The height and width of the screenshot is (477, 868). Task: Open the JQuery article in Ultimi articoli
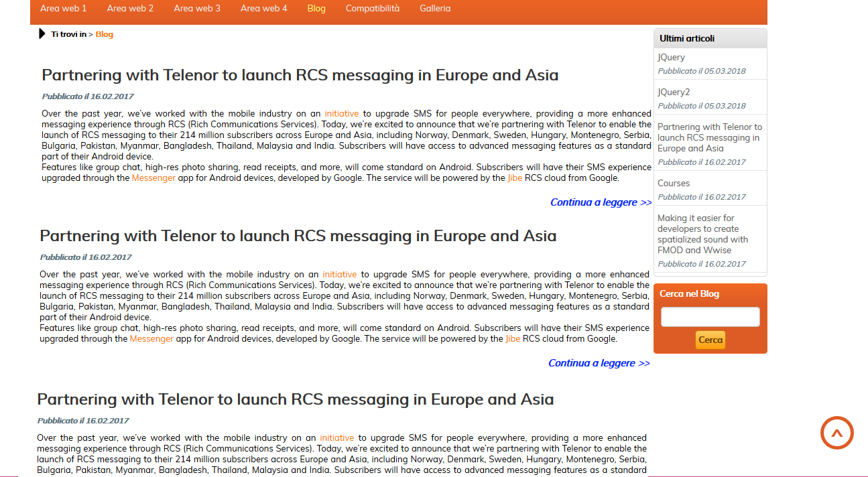[x=671, y=58]
